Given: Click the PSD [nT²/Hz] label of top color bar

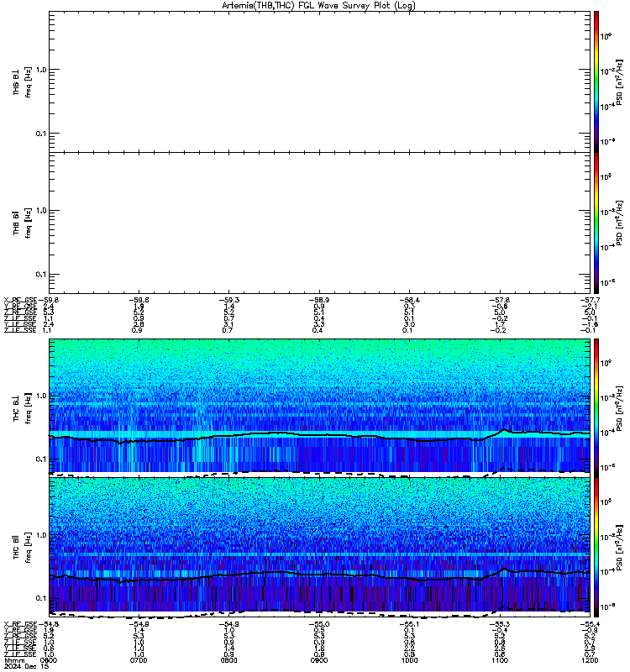Looking at the screenshot, I should [619, 82].
